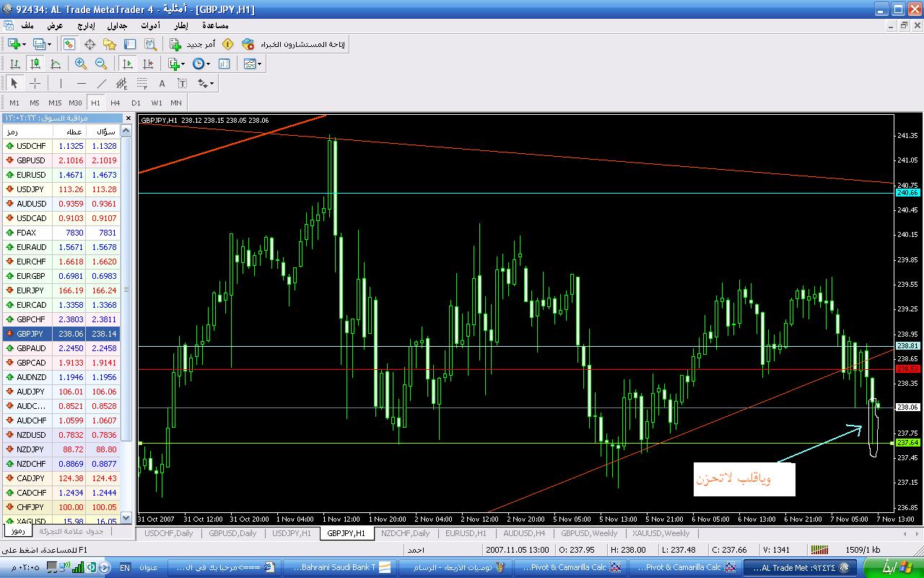The height and width of the screenshot is (578, 924).
Task: Open the new chart dropdown arrow
Action: pyautogui.click(x=25, y=44)
